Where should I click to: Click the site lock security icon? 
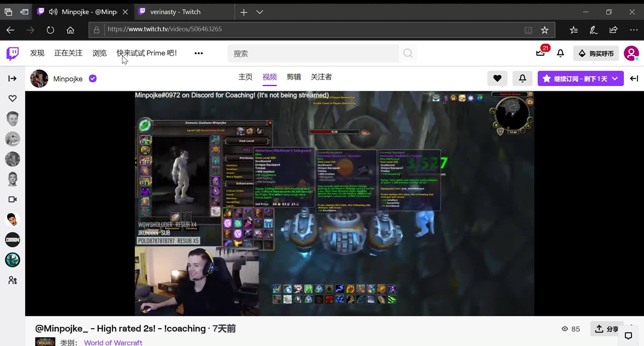coord(97,30)
